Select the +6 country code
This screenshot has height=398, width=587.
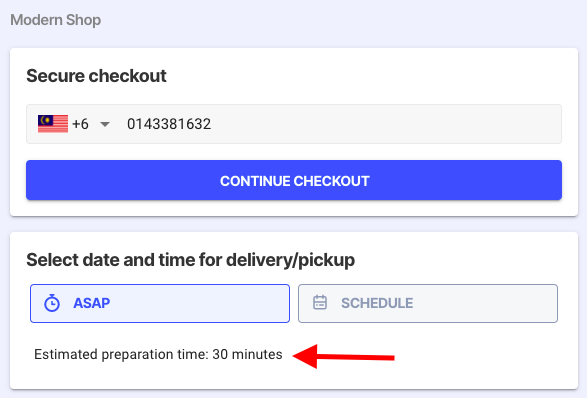(x=80, y=124)
